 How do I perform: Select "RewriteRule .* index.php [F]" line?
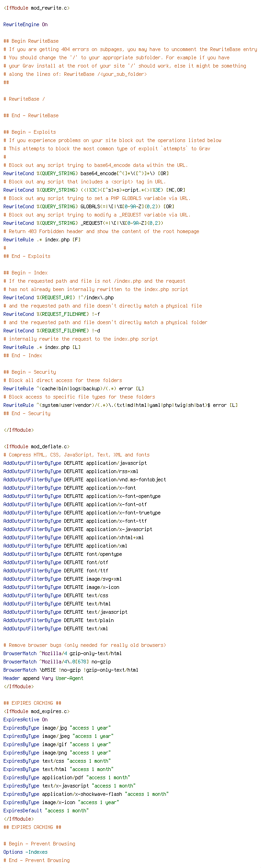[x=42, y=240]
